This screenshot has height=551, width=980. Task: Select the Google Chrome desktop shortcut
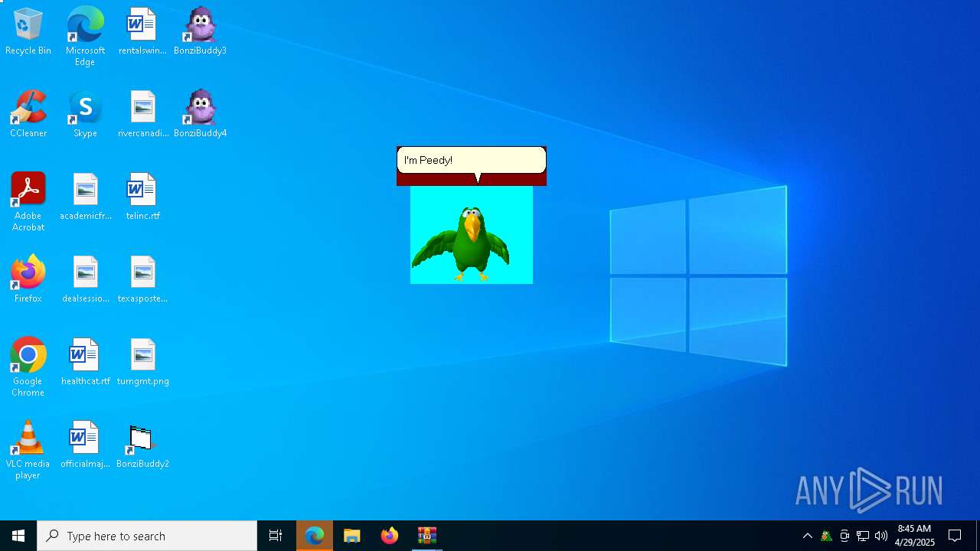pos(28,367)
